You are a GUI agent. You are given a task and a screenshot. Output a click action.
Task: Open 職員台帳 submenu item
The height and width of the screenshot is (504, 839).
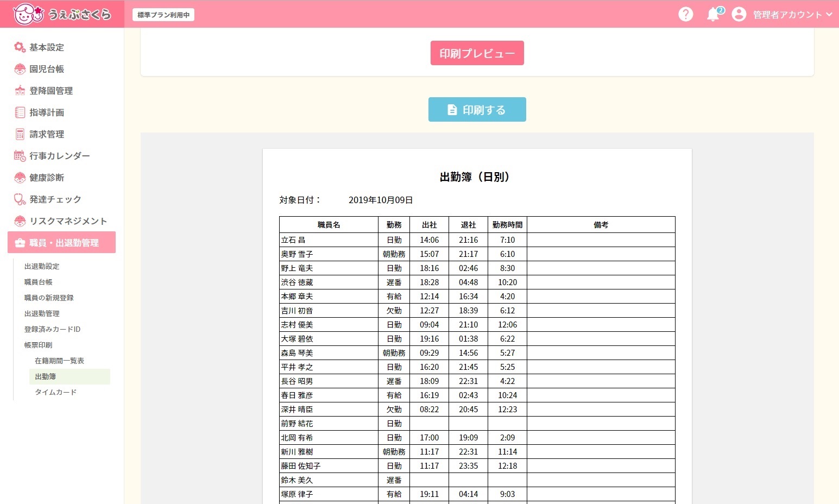[x=38, y=282]
